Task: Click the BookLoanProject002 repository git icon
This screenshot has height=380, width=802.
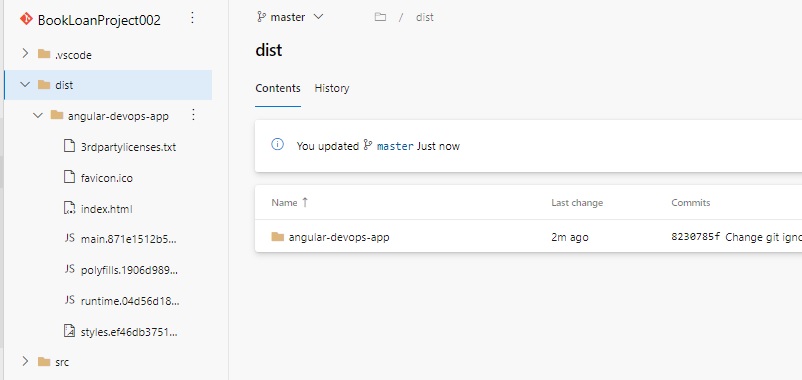Action: click(x=26, y=19)
